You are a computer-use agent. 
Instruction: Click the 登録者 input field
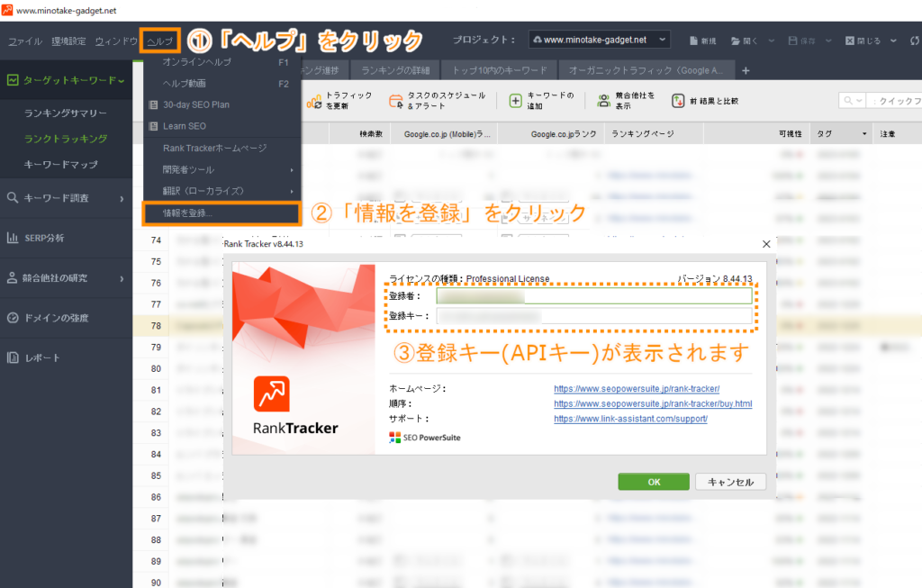pyautogui.click(x=594, y=295)
